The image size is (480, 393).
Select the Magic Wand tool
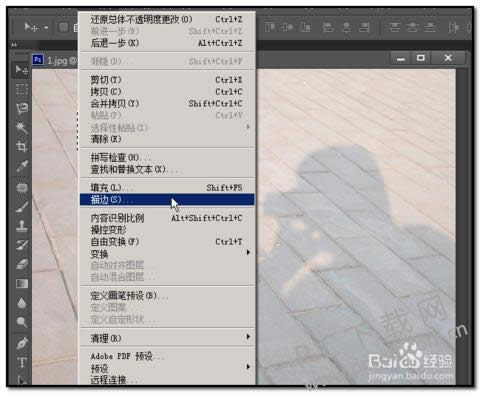tap(22, 127)
